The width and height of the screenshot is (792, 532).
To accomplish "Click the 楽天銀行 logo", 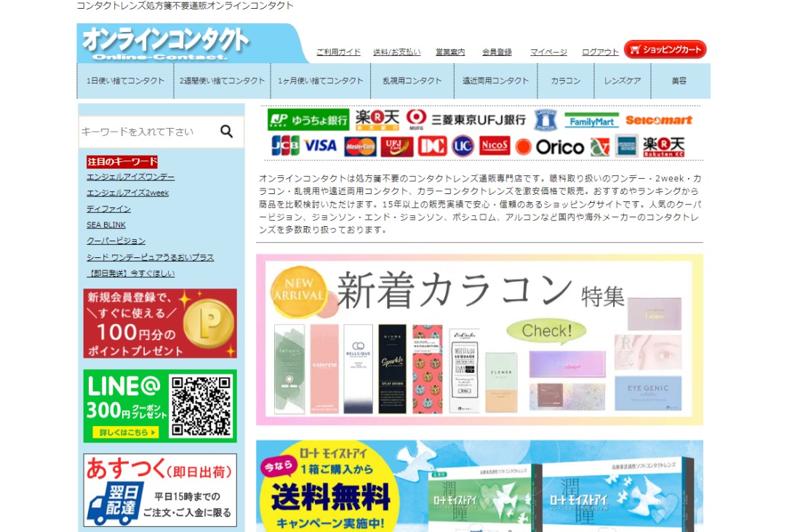I will 377,120.
